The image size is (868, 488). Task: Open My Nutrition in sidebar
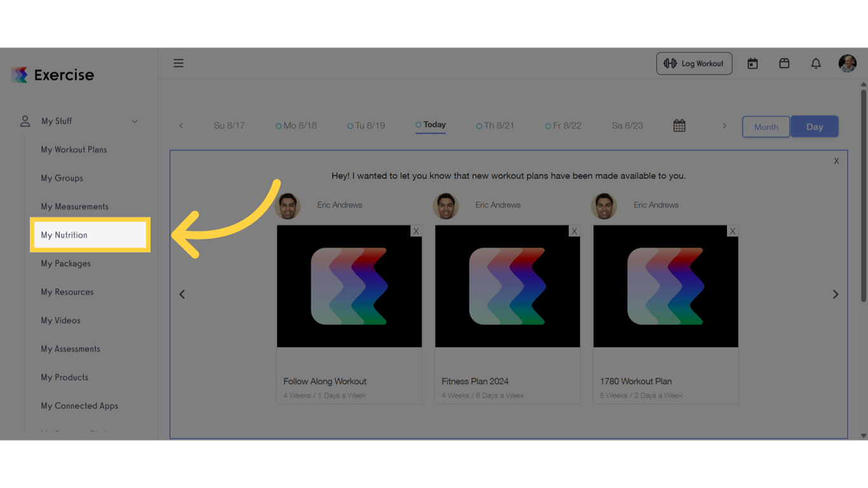point(90,235)
